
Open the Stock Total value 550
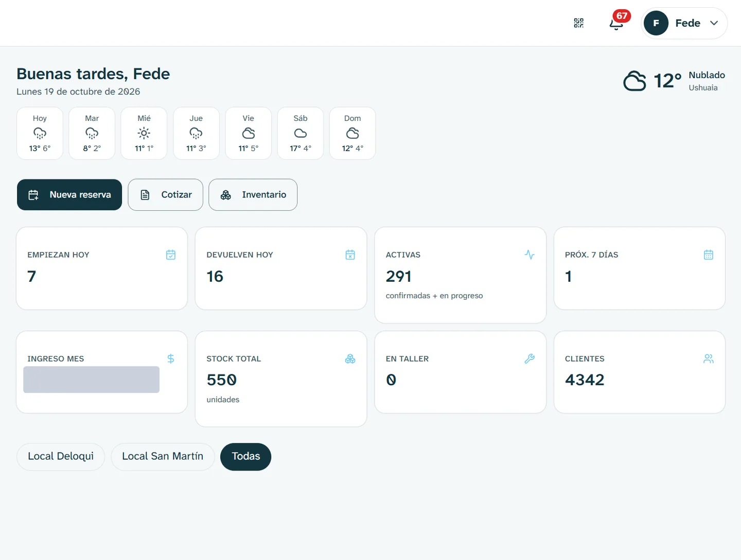[222, 380]
